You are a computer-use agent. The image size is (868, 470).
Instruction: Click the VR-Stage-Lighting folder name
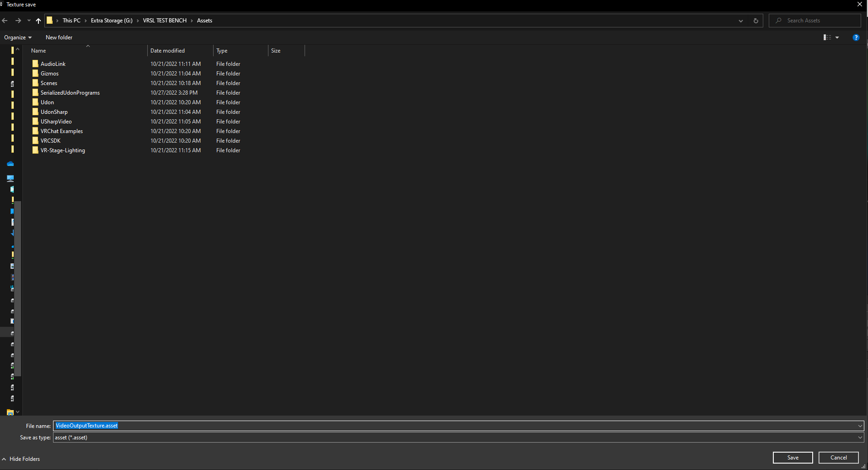pos(63,150)
